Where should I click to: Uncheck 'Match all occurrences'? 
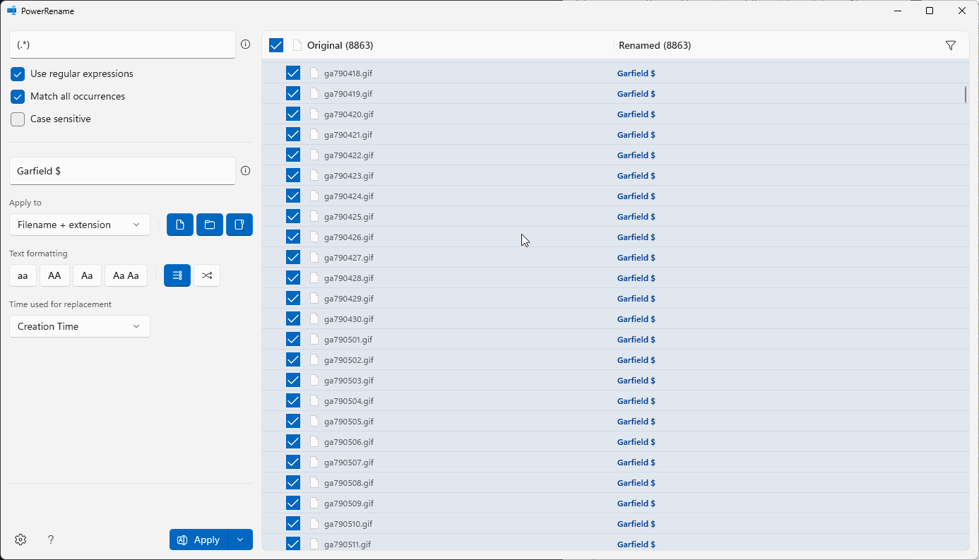click(x=18, y=97)
